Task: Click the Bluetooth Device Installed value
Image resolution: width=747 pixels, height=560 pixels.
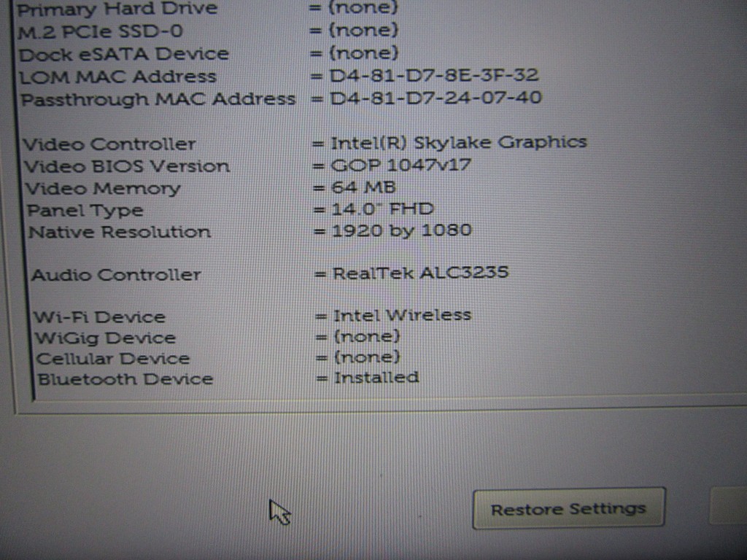Action: point(376,378)
